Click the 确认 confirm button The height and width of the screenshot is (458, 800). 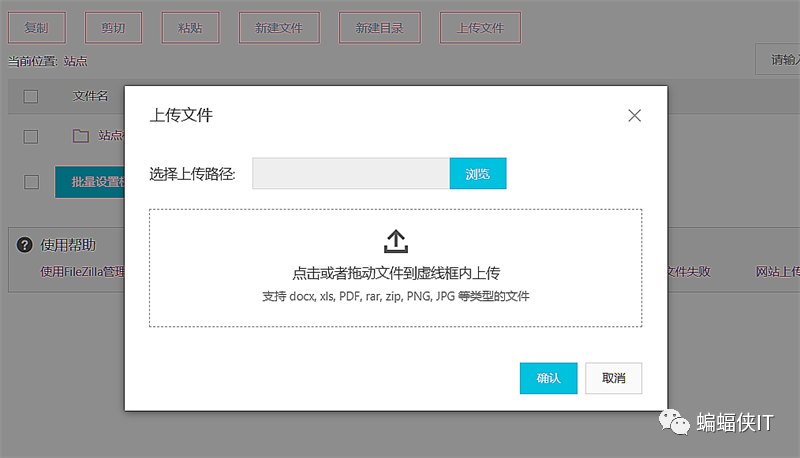tap(548, 378)
